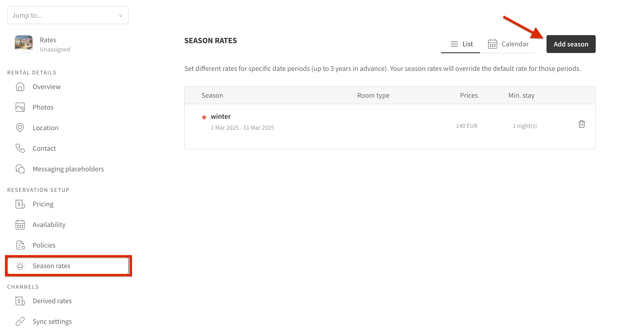Select the Pricing tag icon

pyautogui.click(x=20, y=204)
